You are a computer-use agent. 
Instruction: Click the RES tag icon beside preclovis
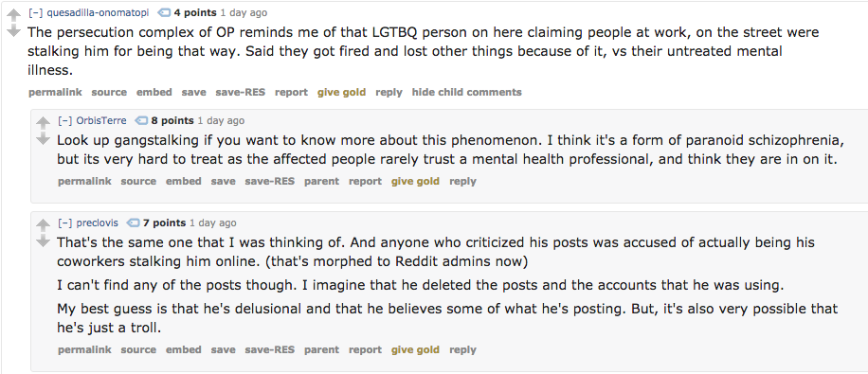(x=134, y=223)
